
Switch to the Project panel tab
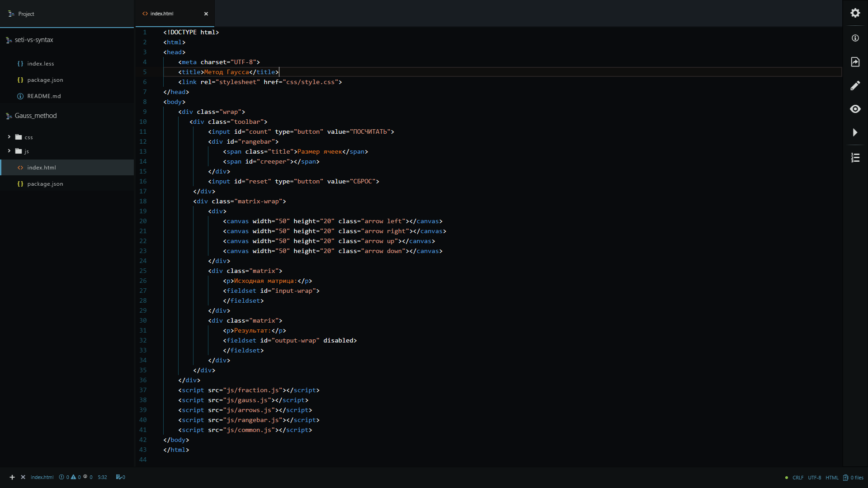click(26, 14)
